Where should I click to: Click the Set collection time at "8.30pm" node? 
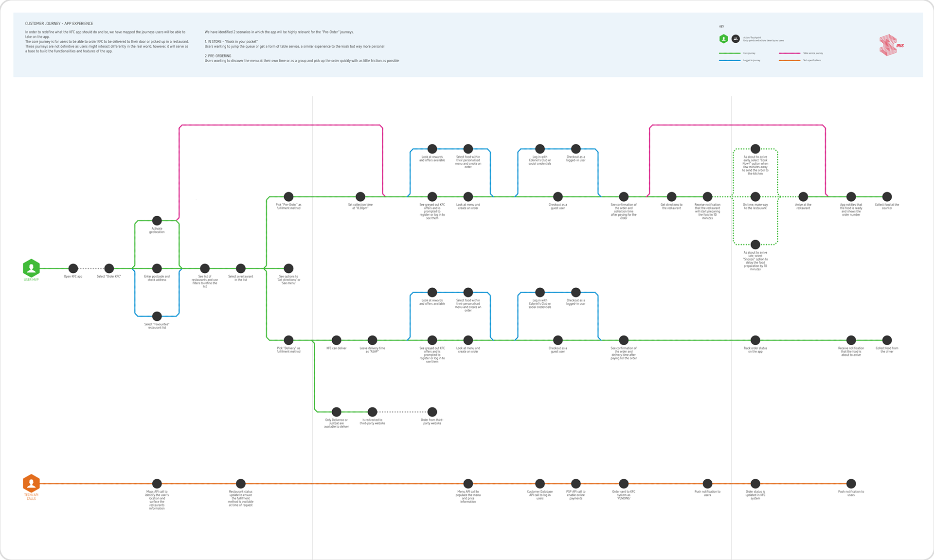pos(360,197)
